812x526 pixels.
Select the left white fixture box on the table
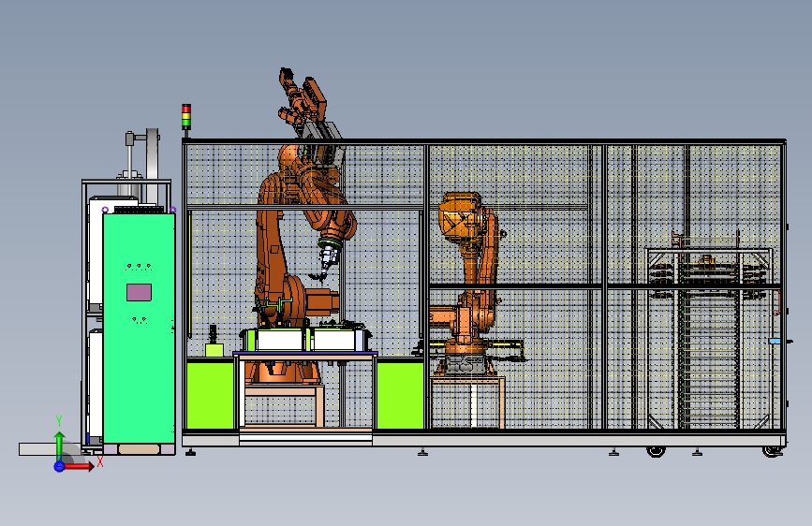tap(280, 340)
